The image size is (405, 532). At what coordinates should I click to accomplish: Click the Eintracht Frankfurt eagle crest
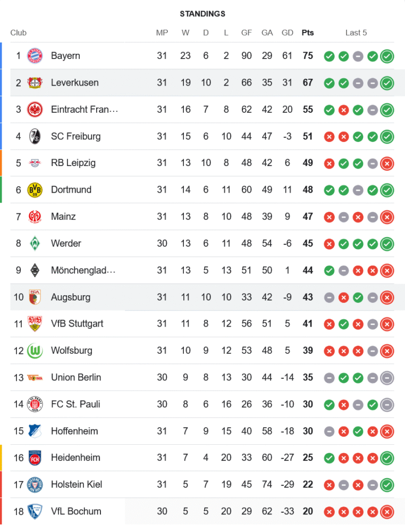point(35,109)
